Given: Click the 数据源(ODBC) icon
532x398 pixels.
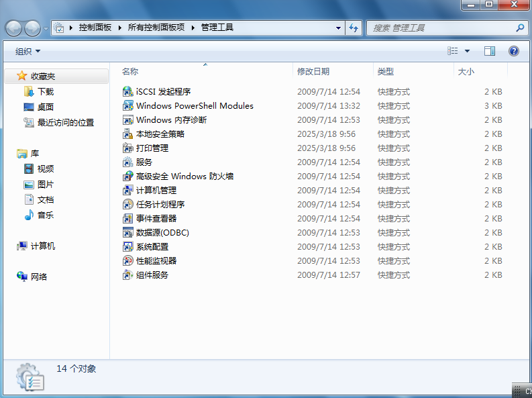Looking at the screenshot, I should point(128,232).
